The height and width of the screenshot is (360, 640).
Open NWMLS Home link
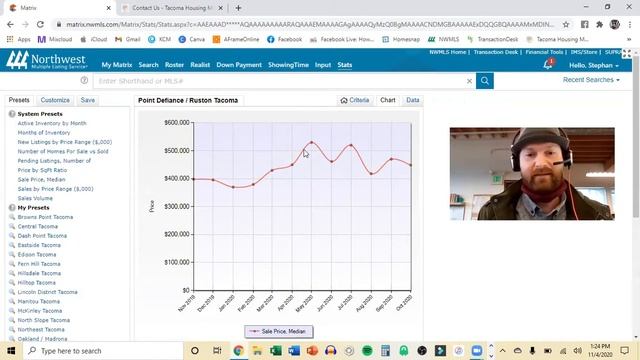(x=447, y=52)
